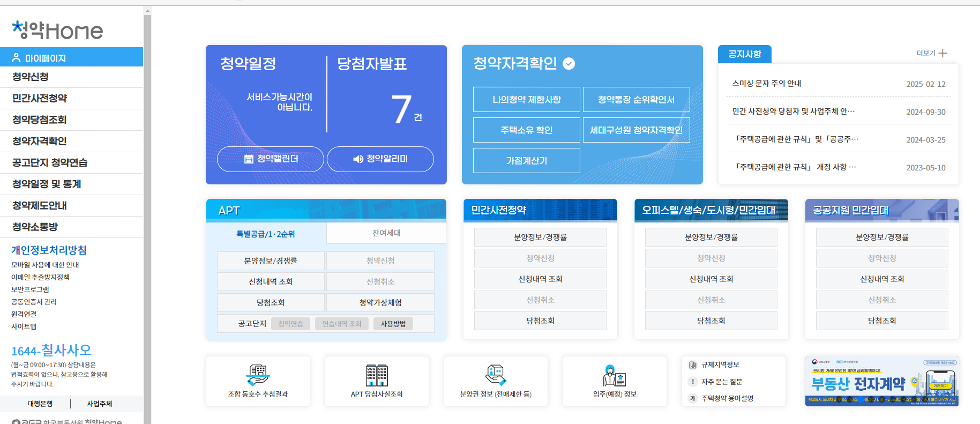
Task: Click 주택소유 확인 button
Action: pyautogui.click(x=527, y=130)
